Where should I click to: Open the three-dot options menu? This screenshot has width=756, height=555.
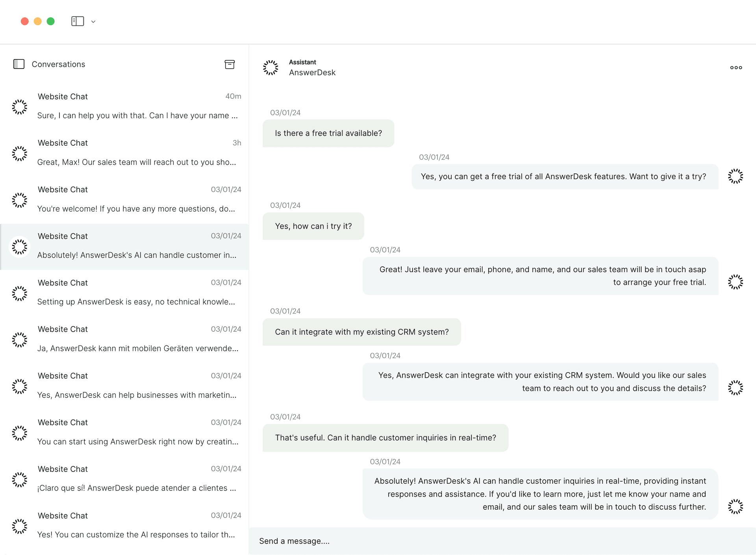tap(736, 67)
